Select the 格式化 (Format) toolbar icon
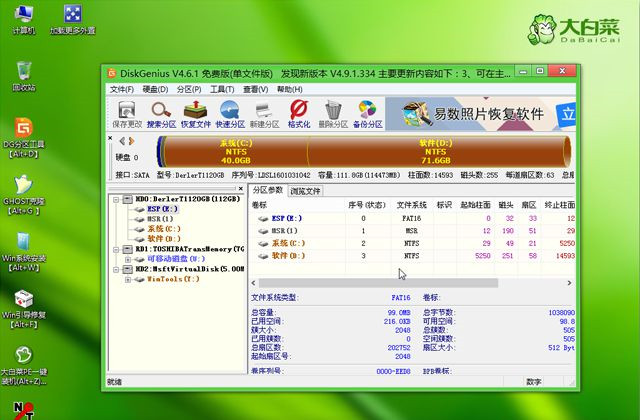Screen dimensions: 640x420 (298, 113)
